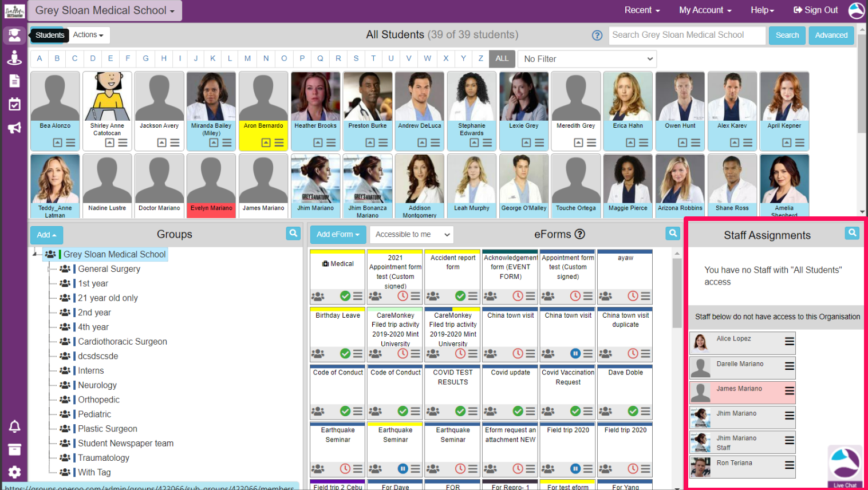
Task: Open the Add eForm dropdown
Action: 338,234
